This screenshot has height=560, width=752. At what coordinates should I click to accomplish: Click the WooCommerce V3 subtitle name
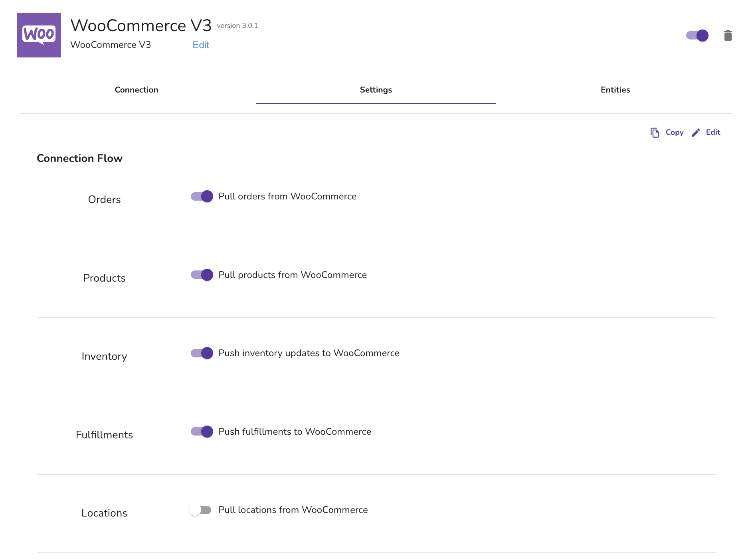coord(111,45)
